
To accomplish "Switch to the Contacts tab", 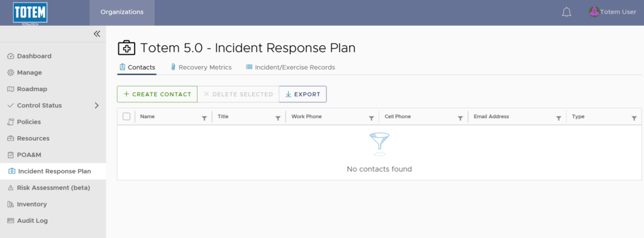I will point(136,67).
